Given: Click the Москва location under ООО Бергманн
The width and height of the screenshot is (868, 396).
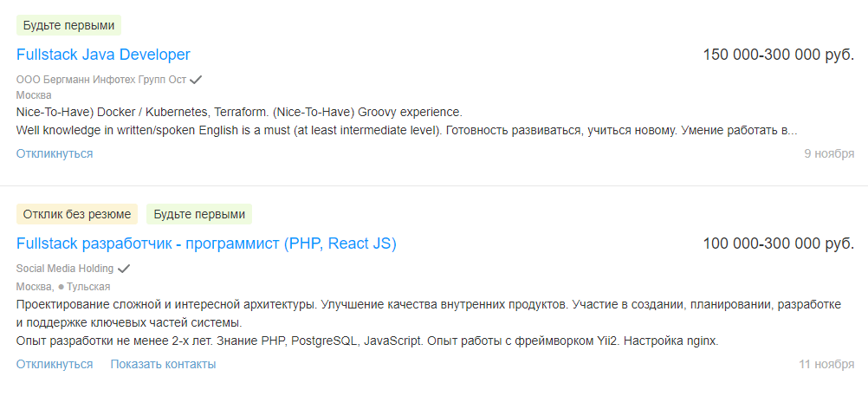Looking at the screenshot, I should pos(34,95).
